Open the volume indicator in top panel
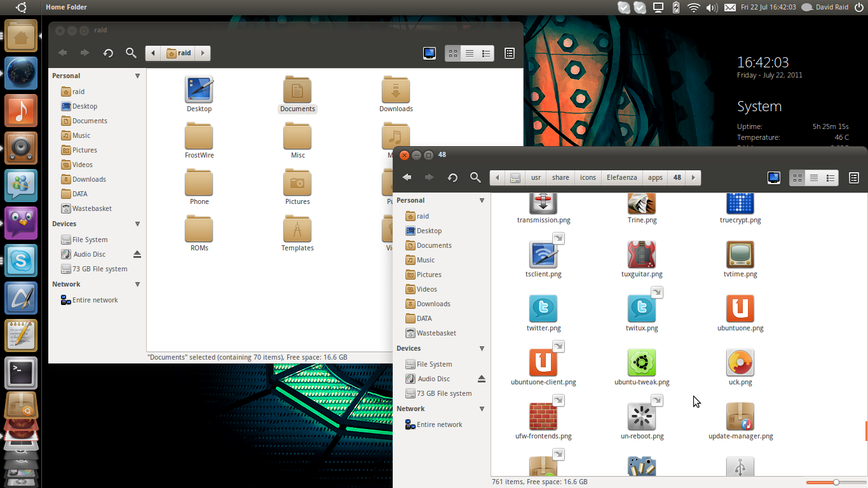The image size is (868, 488). click(712, 8)
